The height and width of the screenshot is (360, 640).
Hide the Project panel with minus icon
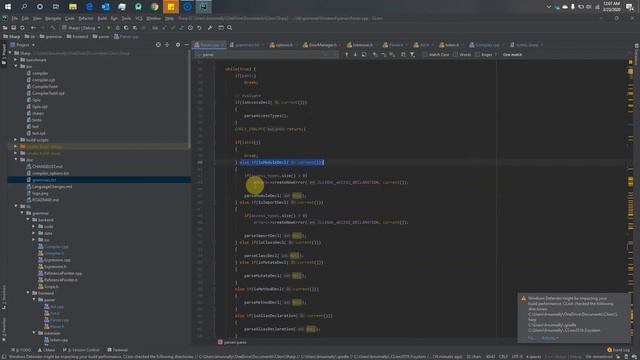[187, 44]
